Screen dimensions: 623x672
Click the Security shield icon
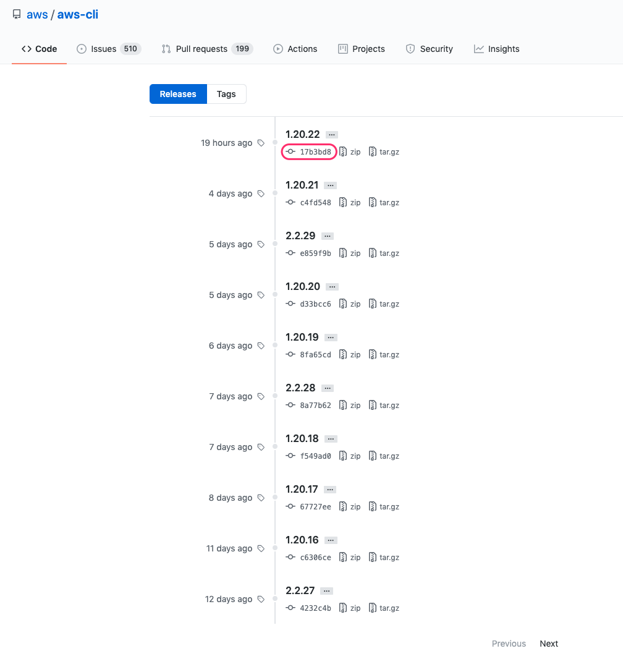[410, 48]
